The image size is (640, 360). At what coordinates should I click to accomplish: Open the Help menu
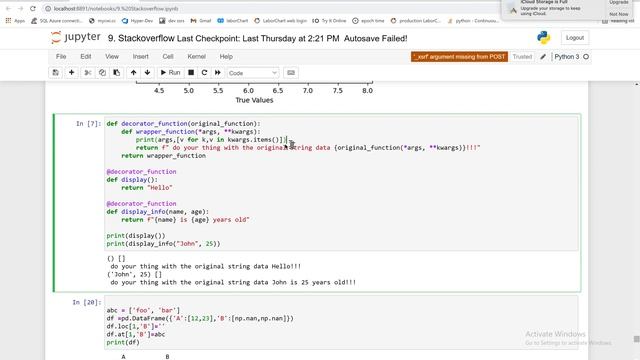point(226,57)
